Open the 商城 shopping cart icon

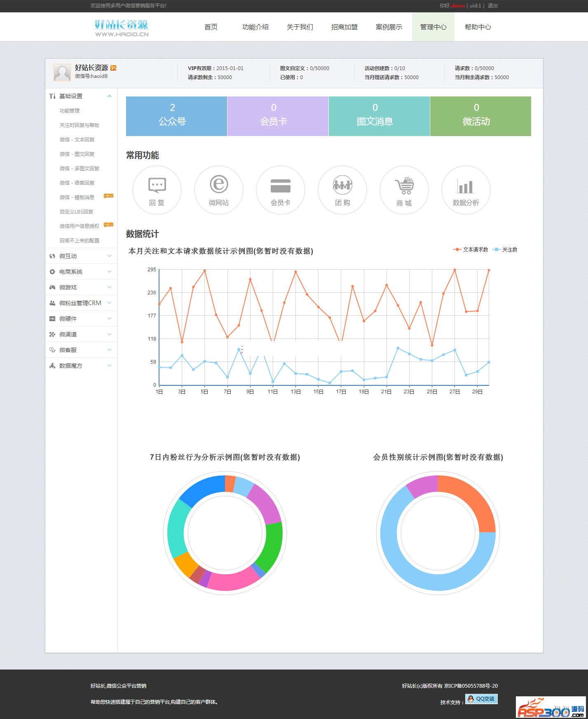[x=404, y=190]
